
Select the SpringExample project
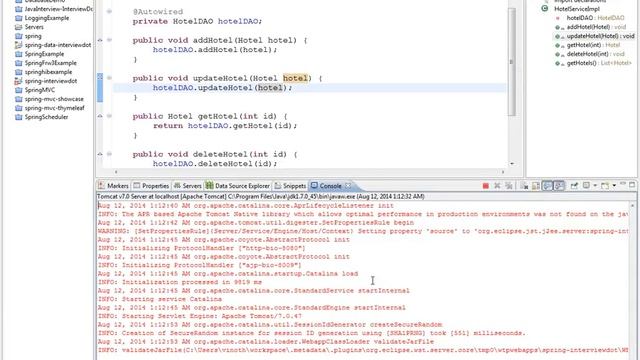[x=40, y=54]
